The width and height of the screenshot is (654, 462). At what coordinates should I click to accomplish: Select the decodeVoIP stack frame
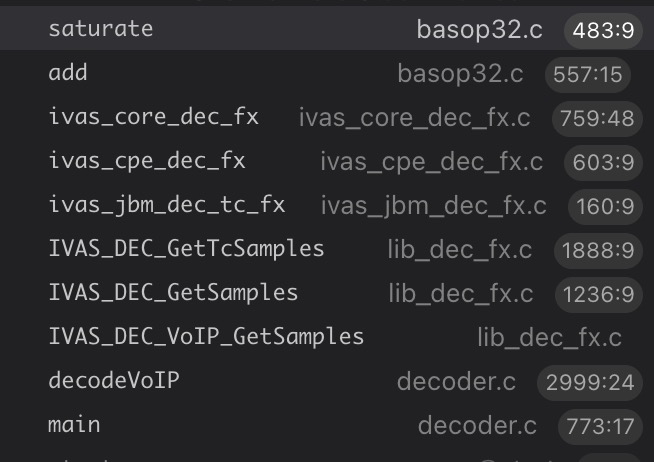click(x=114, y=381)
